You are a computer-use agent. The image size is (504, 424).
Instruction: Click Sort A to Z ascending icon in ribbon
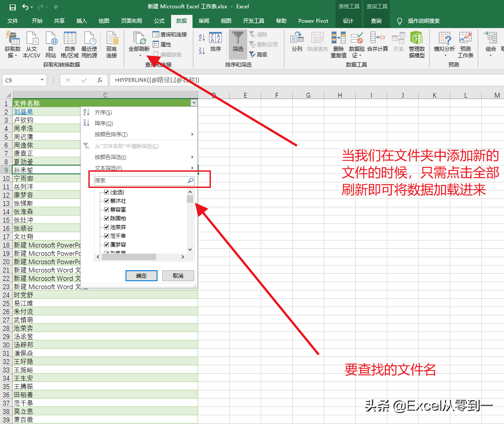(202, 38)
